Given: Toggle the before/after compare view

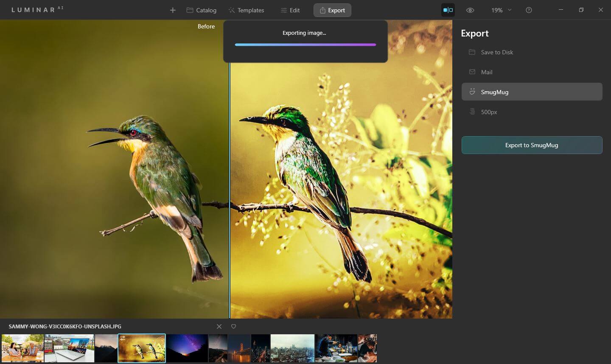Looking at the screenshot, I should click(x=448, y=10).
